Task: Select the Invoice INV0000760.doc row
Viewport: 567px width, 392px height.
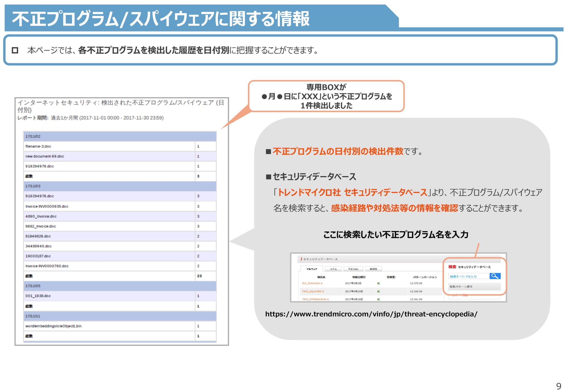Action: coord(120,266)
